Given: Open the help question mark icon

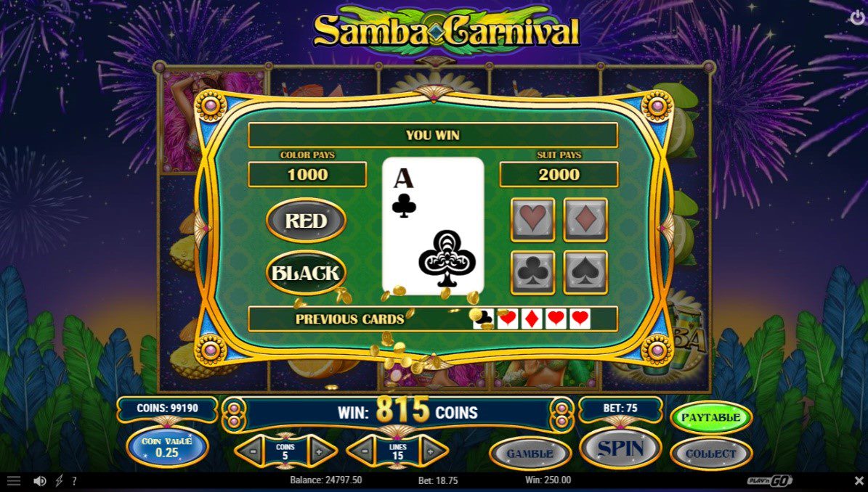Looking at the screenshot, I should pos(74,481).
